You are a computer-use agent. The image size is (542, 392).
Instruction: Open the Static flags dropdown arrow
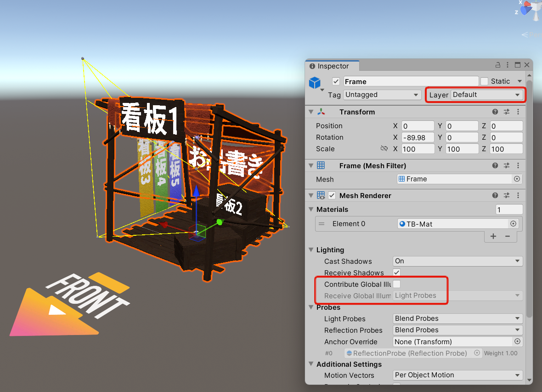click(519, 81)
